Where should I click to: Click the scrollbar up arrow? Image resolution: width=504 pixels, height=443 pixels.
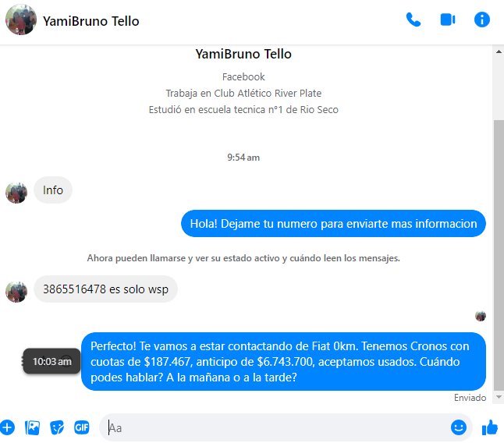(499, 51)
